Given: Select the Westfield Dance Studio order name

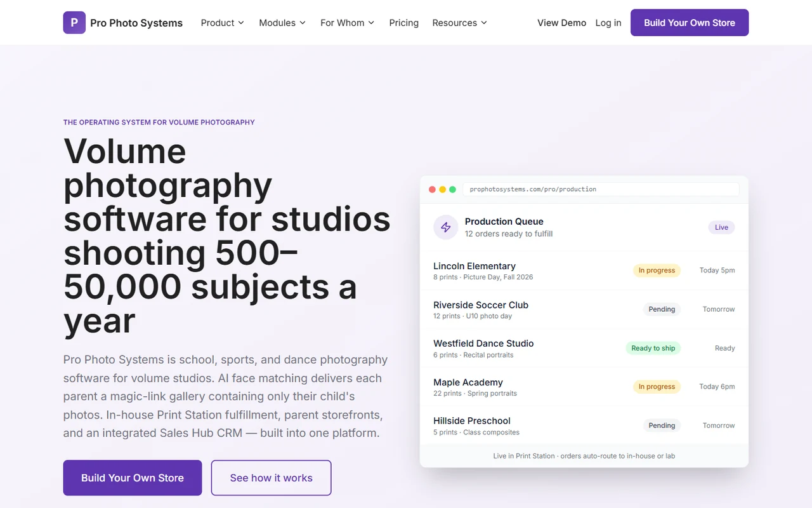Looking at the screenshot, I should 483,344.
